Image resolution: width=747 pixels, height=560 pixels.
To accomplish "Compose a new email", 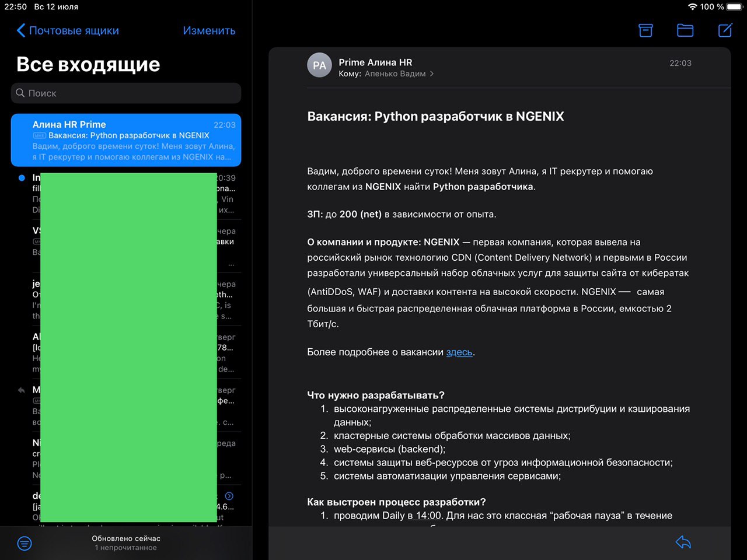I will (725, 30).
